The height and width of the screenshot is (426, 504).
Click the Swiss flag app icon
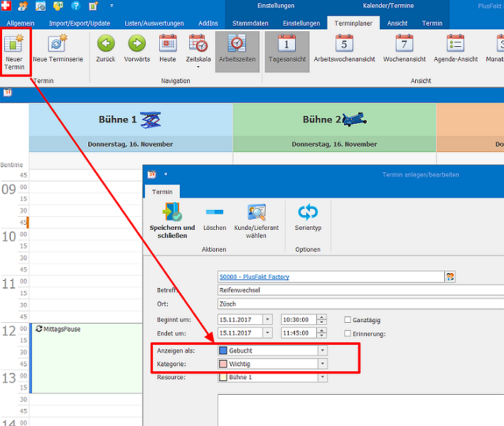click(x=6, y=6)
